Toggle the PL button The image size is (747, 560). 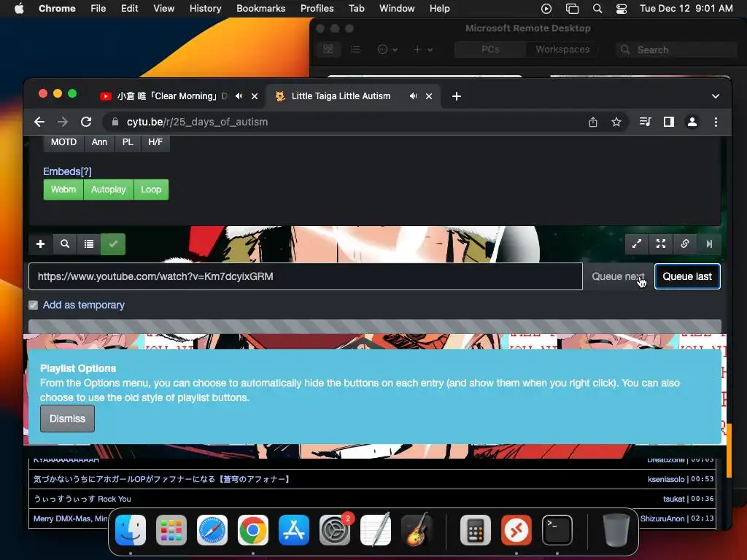click(x=128, y=142)
